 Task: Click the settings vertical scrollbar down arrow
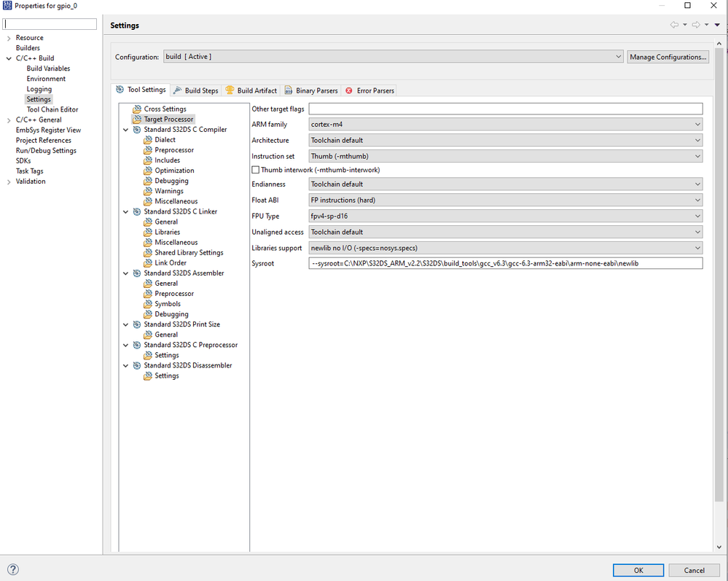point(719,547)
